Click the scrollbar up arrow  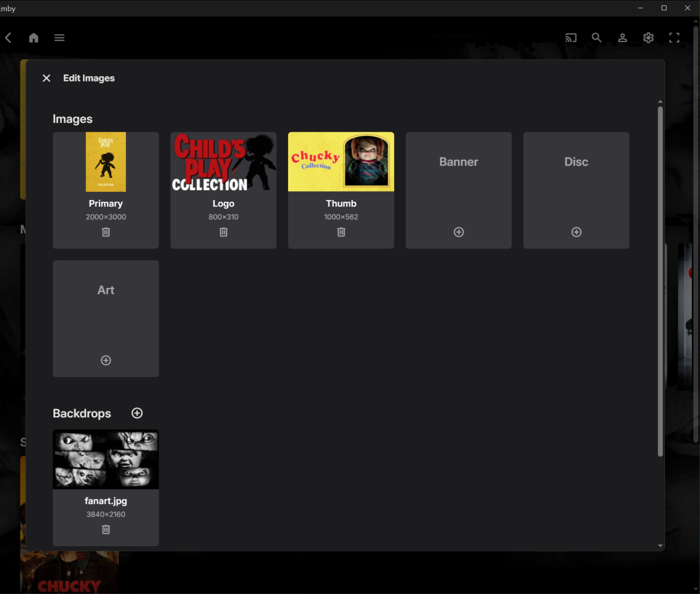660,101
